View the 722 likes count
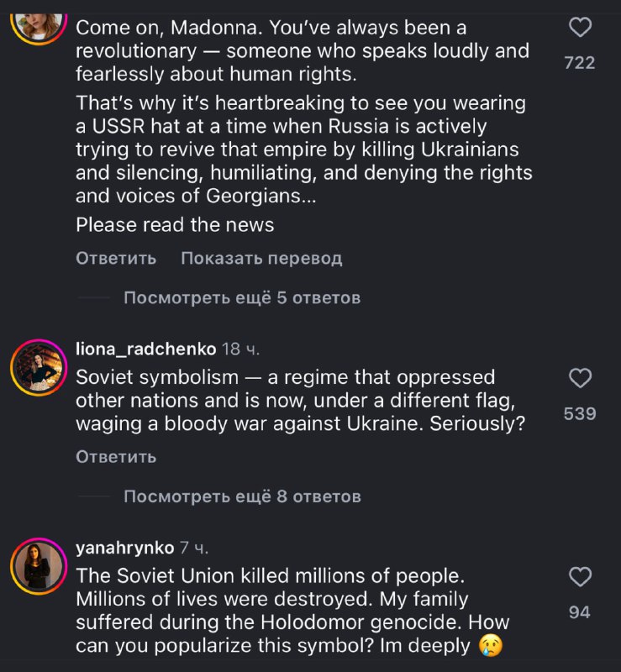 click(x=580, y=62)
